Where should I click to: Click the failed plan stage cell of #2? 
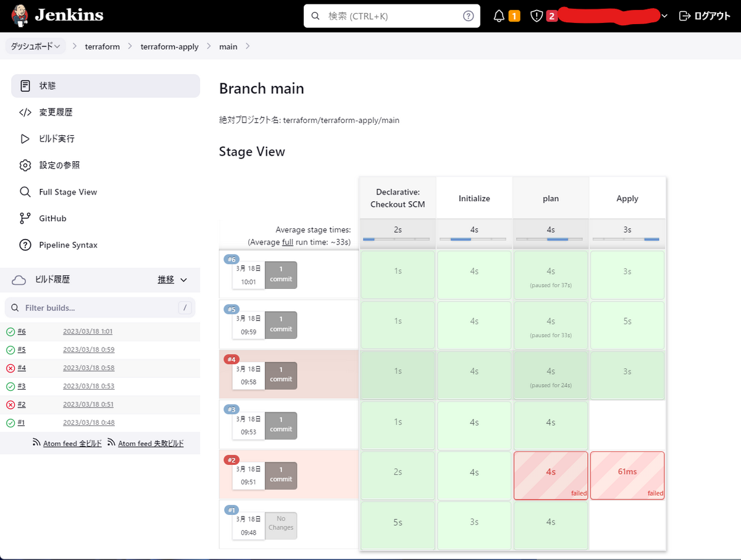point(551,475)
